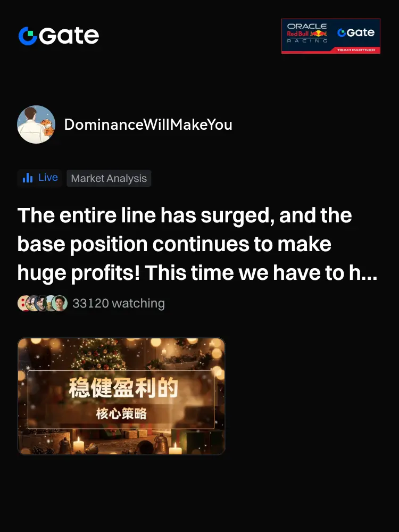Click the white Gate wordmark in header
Image resolution: width=399 pixels, height=532 pixels.
(69, 36)
